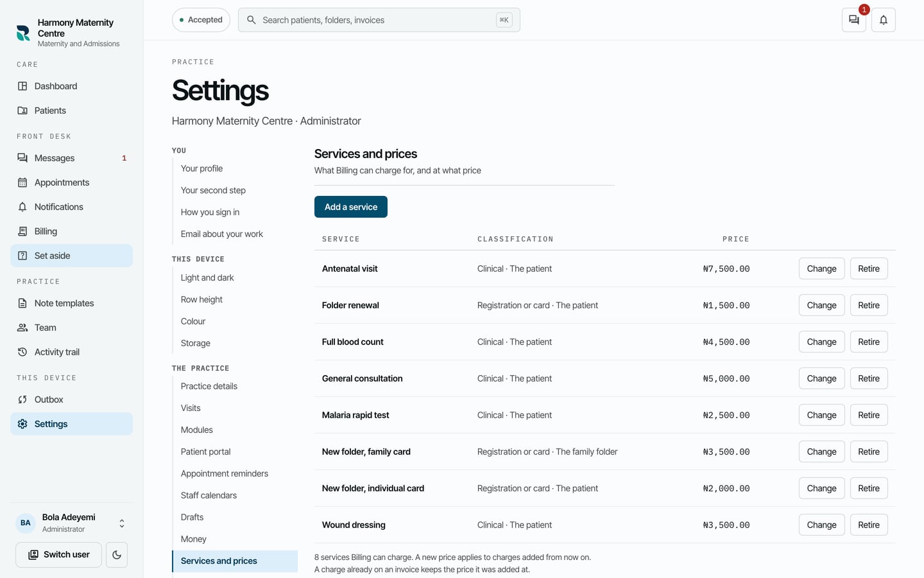Toggle dark mode with moon icon

117,555
